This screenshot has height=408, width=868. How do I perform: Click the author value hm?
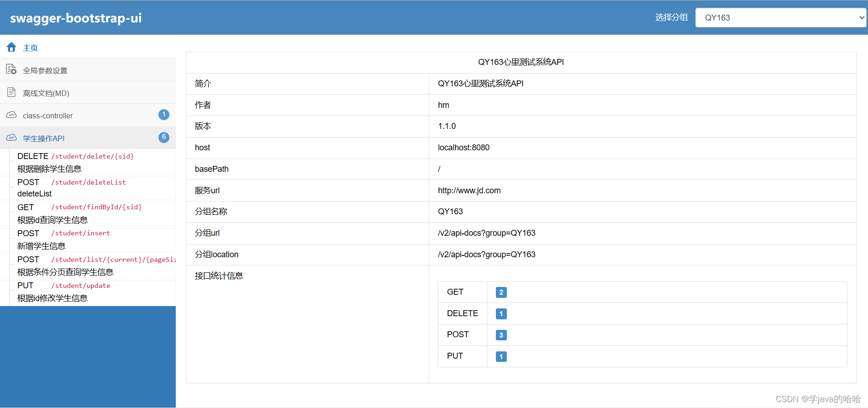[443, 105]
